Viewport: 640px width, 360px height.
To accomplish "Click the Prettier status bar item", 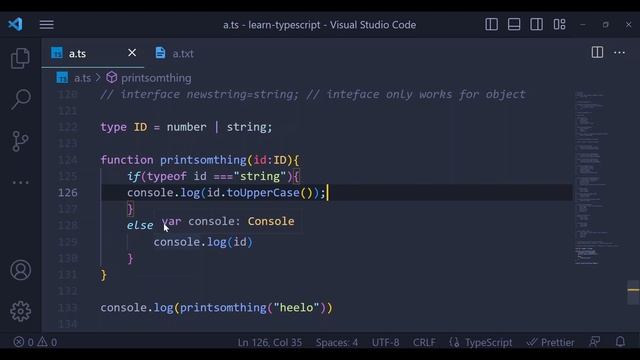I will 550,342.
